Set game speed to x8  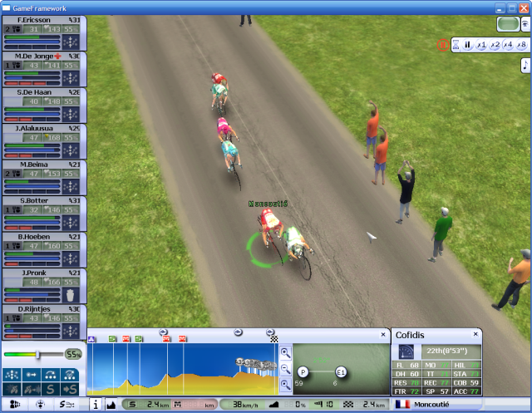(520, 45)
